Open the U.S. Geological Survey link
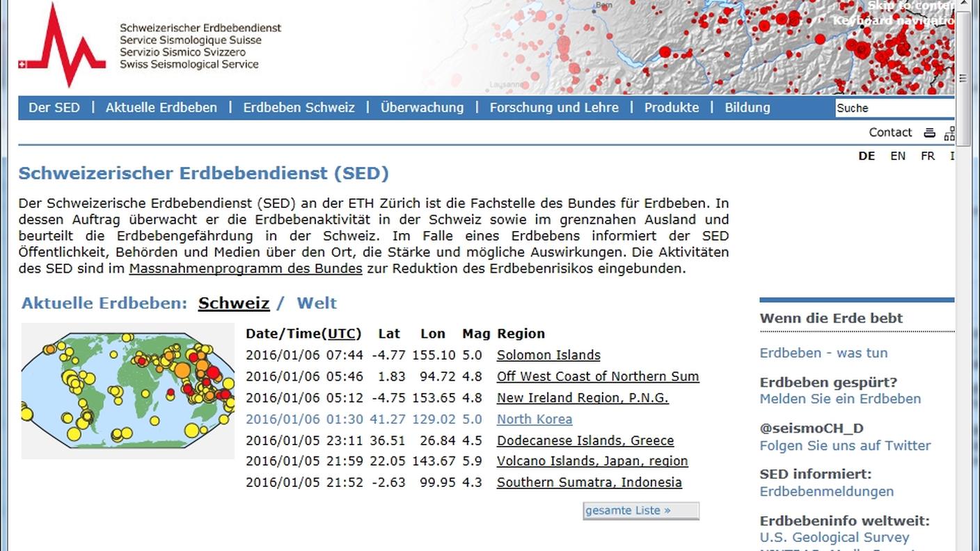This screenshot has width=980, height=551. (x=835, y=537)
